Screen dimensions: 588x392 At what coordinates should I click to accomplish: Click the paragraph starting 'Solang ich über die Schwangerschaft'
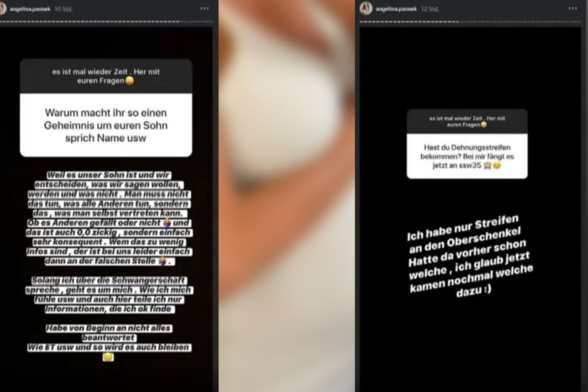point(109,295)
